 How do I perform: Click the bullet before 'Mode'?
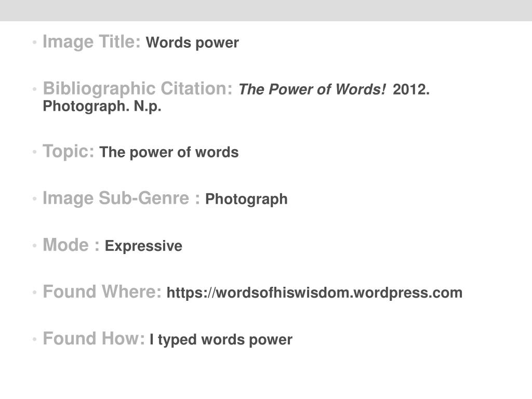click(x=34, y=246)
